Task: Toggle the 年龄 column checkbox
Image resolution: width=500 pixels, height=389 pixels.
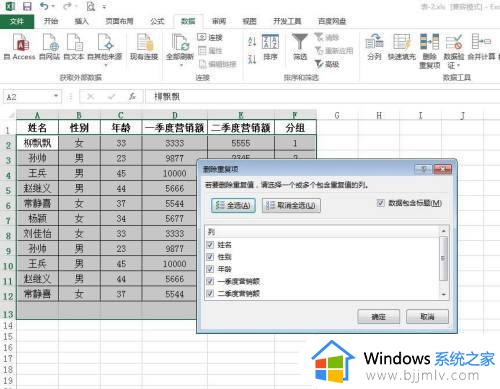Action: click(x=210, y=269)
